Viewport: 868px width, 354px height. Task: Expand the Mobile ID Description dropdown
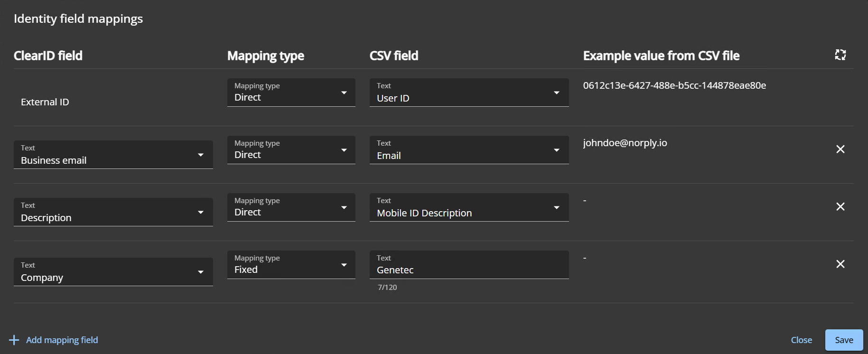pyautogui.click(x=469, y=207)
